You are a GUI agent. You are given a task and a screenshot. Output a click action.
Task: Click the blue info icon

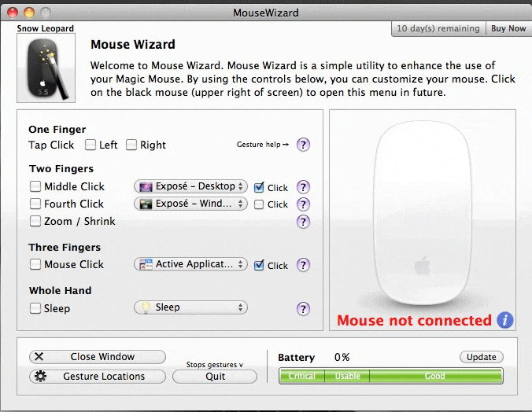click(504, 320)
